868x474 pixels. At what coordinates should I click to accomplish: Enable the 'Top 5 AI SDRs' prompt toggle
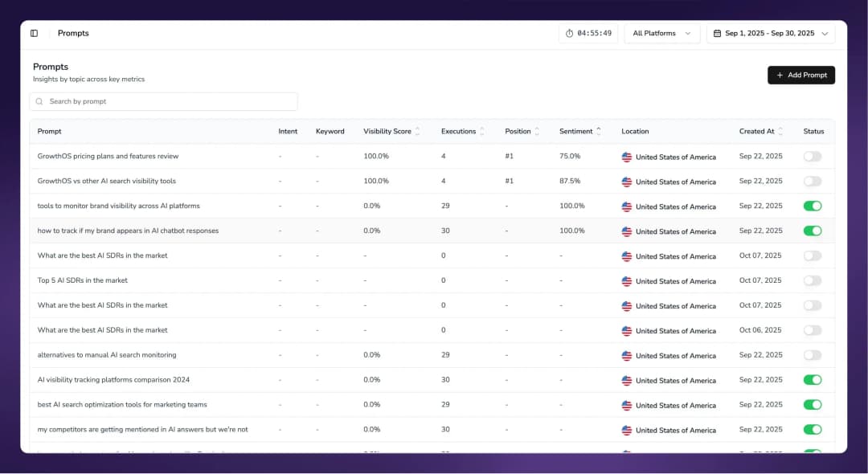(813, 281)
